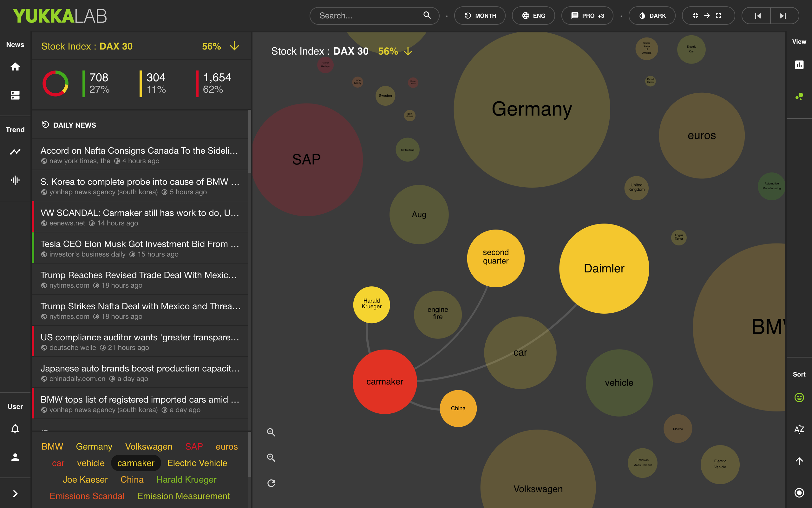Screen dimensions: 812x508
Task: Open the Home news icon in sidebar
Action: point(15,67)
